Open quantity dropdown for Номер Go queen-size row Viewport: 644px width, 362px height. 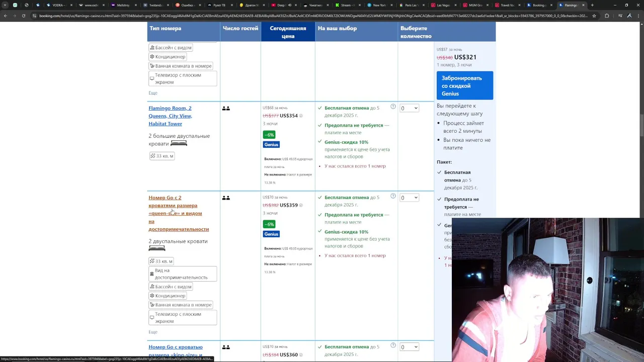click(x=409, y=198)
